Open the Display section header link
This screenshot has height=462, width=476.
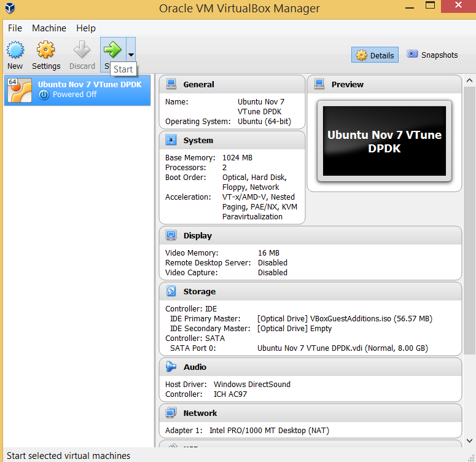pyautogui.click(x=198, y=236)
